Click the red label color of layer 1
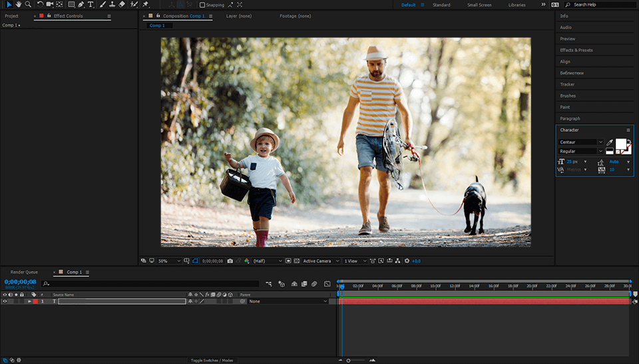This screenshot has height=364, width=639. (35, 301)
